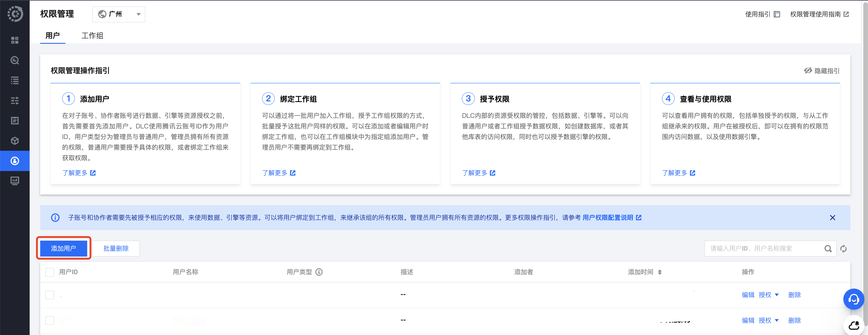
Task: Click the cube-shaped sidebar icon
Action: 14,141
